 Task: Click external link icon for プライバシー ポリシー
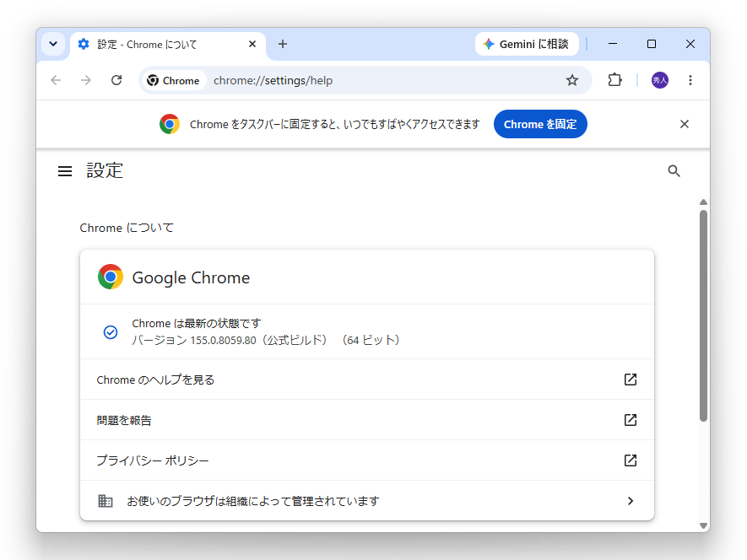point(631,460)
